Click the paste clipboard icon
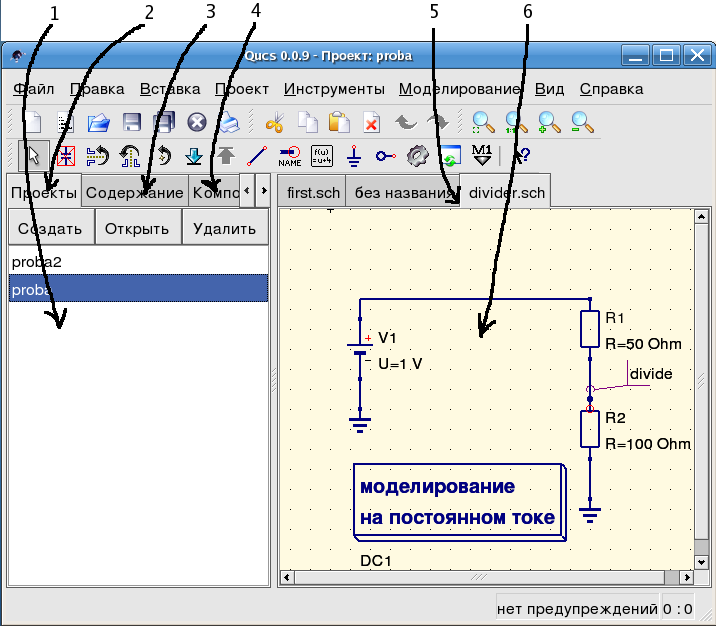 click(x=339, y=122)
